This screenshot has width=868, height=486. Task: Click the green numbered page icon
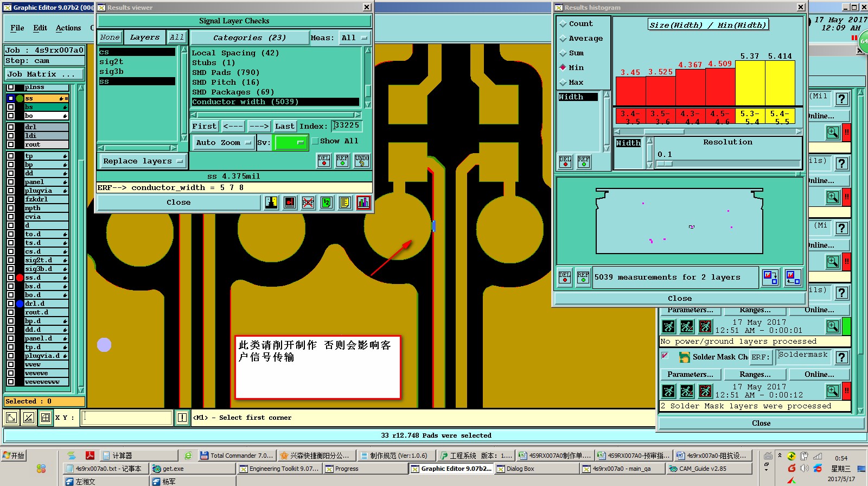(327, 203)
